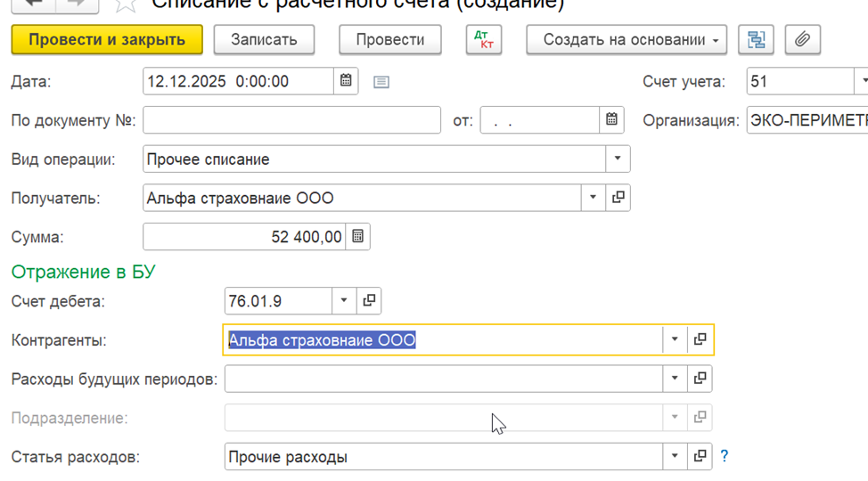Viewport: 868px width, 481px height.
Task: Click 'Счет дебета' field 76.01.9
Action: 278,300
